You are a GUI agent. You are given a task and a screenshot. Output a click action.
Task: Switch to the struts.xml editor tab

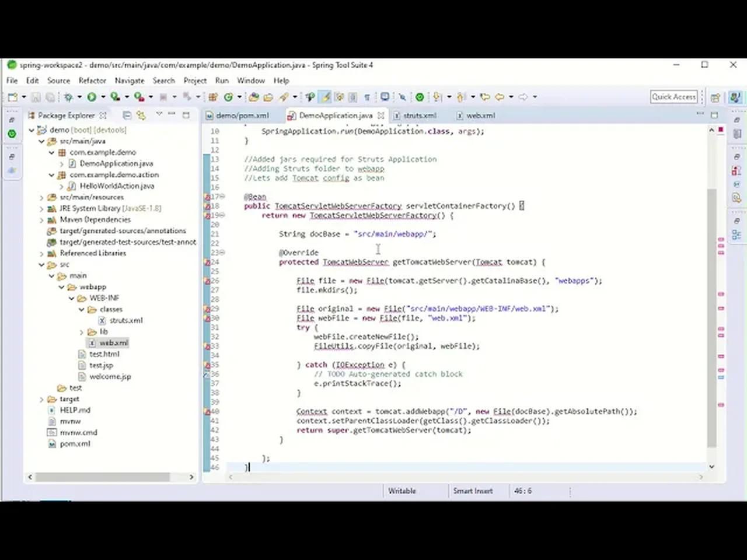tap(418, 116)
